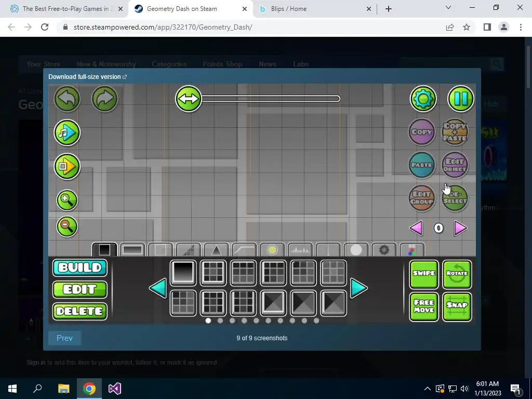The height and width of the screenshot is (399, 532).
Task: Click the undo arrow in the editor
Action: 67,99
